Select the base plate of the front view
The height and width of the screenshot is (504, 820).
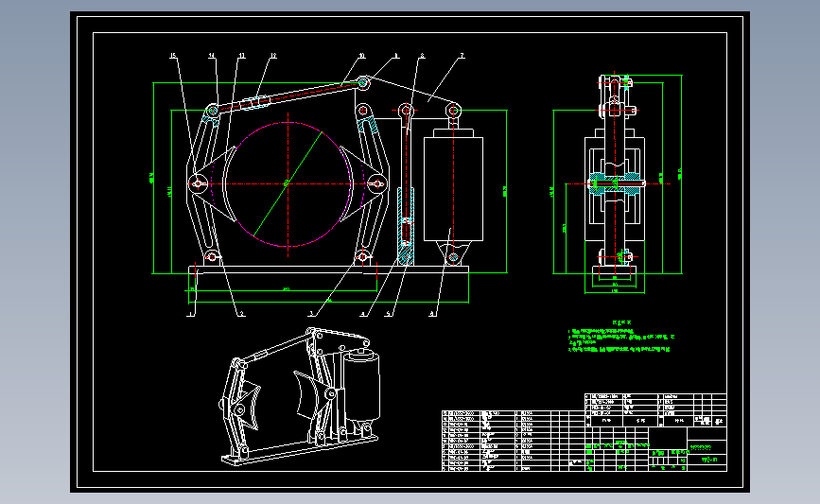coord(328,269)
